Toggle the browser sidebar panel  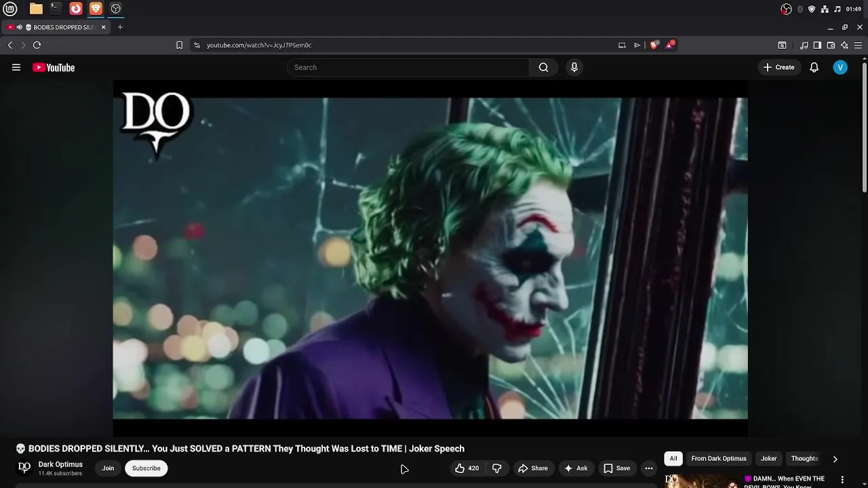pos(817,45)
